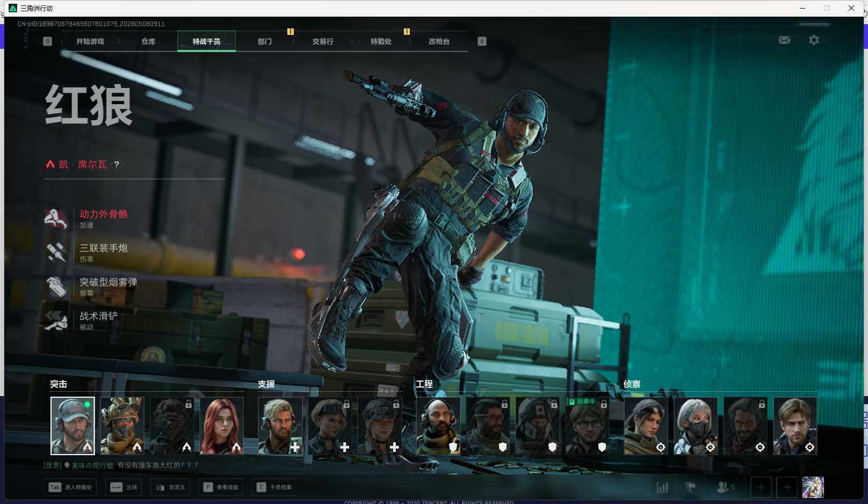Select the assault operator wearing camouflage helmet
The image size is (868, 504).
point(122,426)
